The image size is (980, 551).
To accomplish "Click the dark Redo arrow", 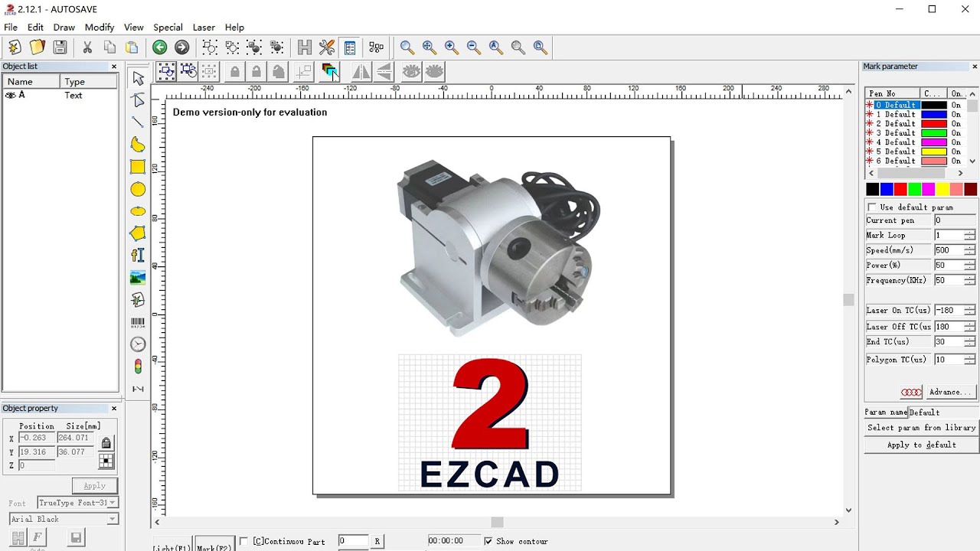I will [181, 47].
